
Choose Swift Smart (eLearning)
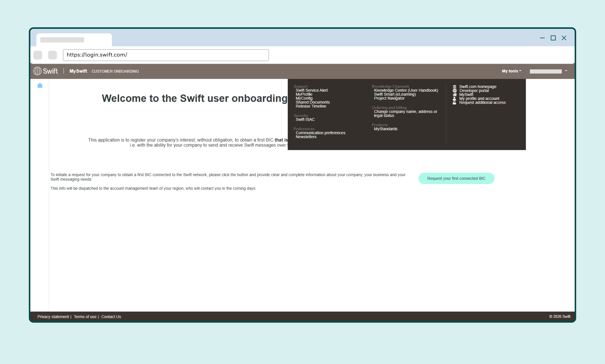click(395, 94)
